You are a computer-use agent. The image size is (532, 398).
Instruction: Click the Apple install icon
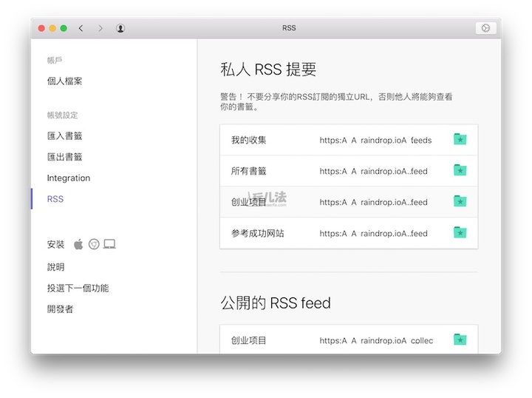click(x=78, y=244)
